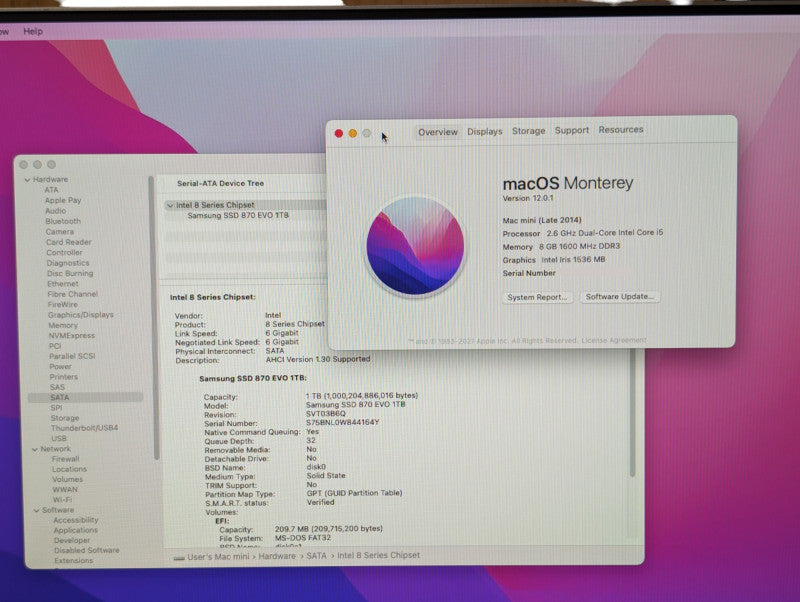This screenshot has height=602, width=800.
Task: Collapse the Hardware section in sidebar
Action: click(x=28, y=180)
